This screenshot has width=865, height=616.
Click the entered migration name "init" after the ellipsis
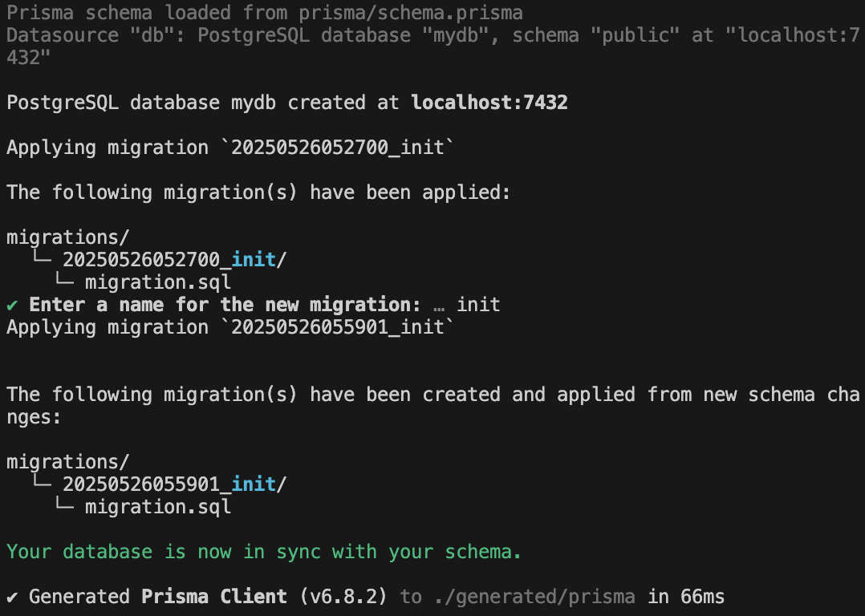click(478, 305)
